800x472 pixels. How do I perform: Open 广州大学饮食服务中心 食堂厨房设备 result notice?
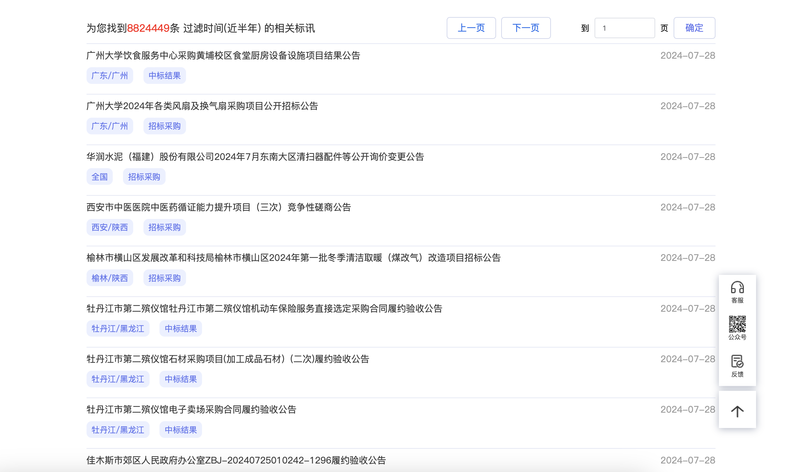(223, 55)
